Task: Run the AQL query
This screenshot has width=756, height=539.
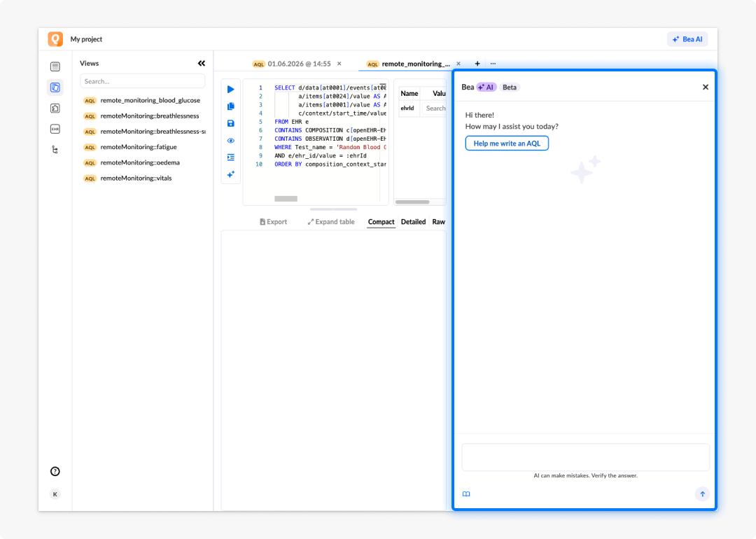Action: 231,89
